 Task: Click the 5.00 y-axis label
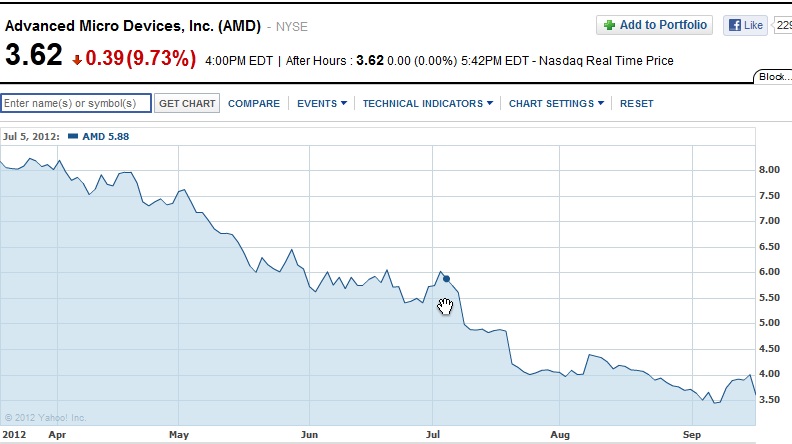pos(769,323)
